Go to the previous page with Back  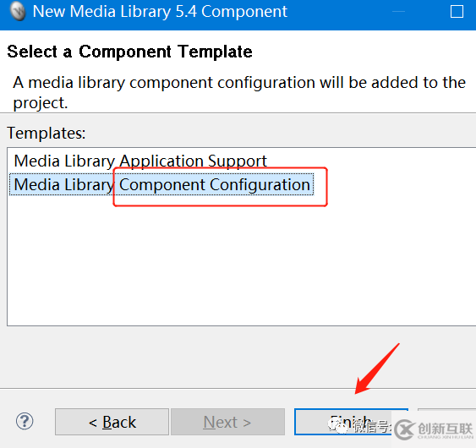(112, 422)
